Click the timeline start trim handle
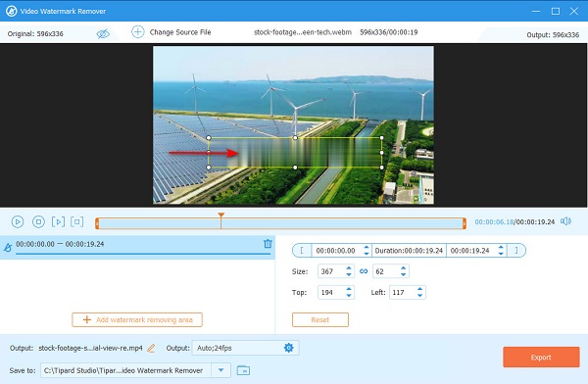 pos(97,223)
